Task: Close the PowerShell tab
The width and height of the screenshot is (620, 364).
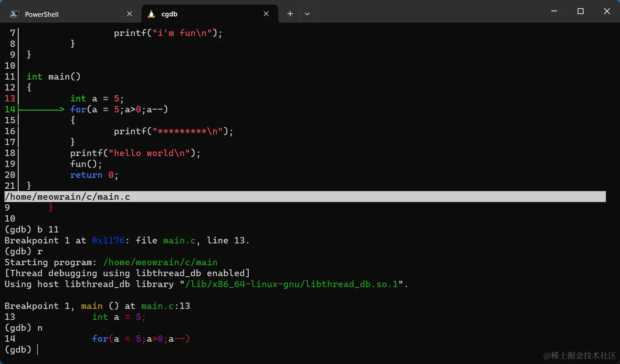Action: pos(129,14)
